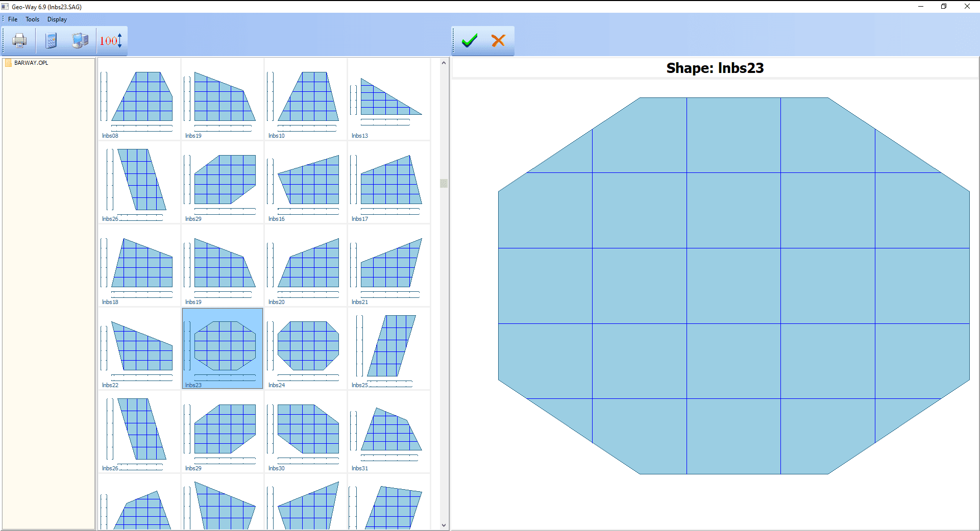Select the Inbs25 parallelogram thumbnail
The width and height of the screenshot is (980, 531).
point(388,348)
